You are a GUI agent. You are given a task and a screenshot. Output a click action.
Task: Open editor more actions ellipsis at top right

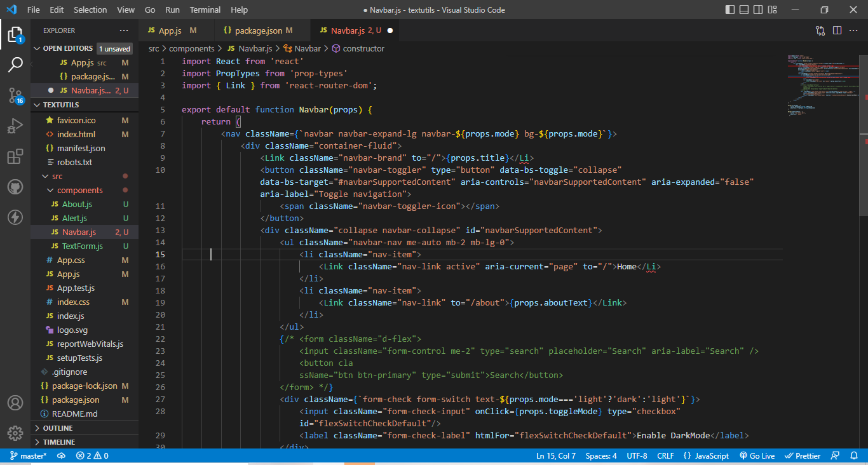[x=854, y=30]
